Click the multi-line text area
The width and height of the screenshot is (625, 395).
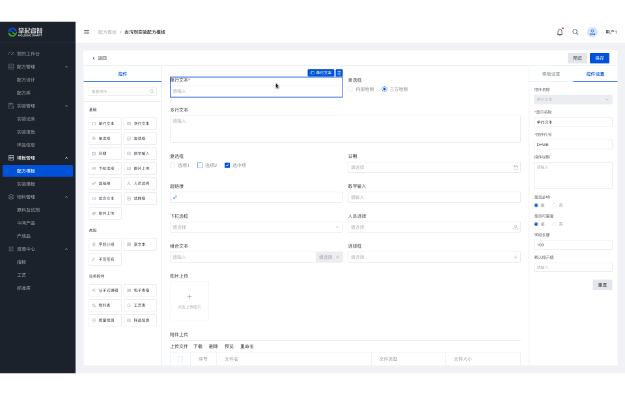tap(345, 129)
